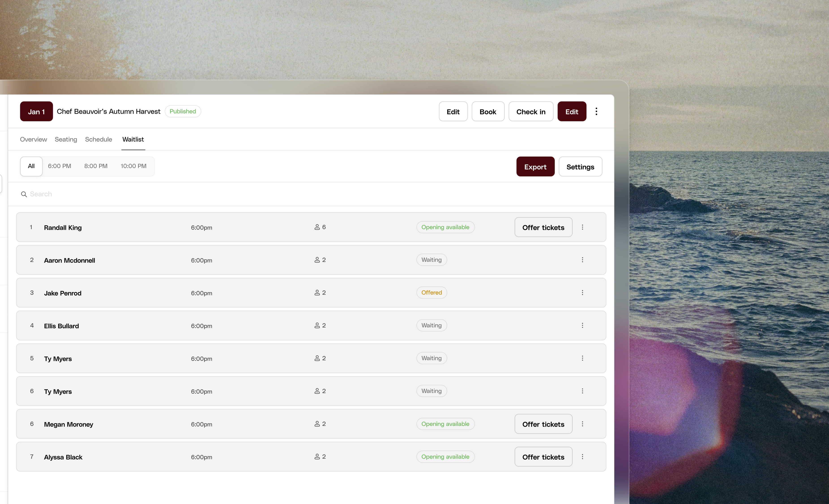Open the Overview tab
The width and height of the screenshot is (829, 504).
pyautogui.click(x=33, y=139)
